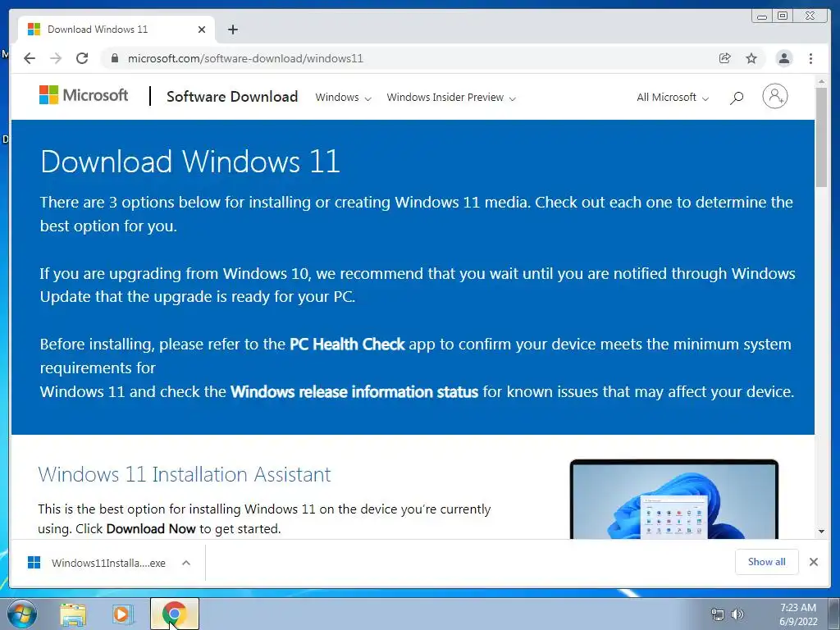Viewport: 840px width, 630px height.
Task: Follow the PC Health Check link
Action: [x=347, y=344]
